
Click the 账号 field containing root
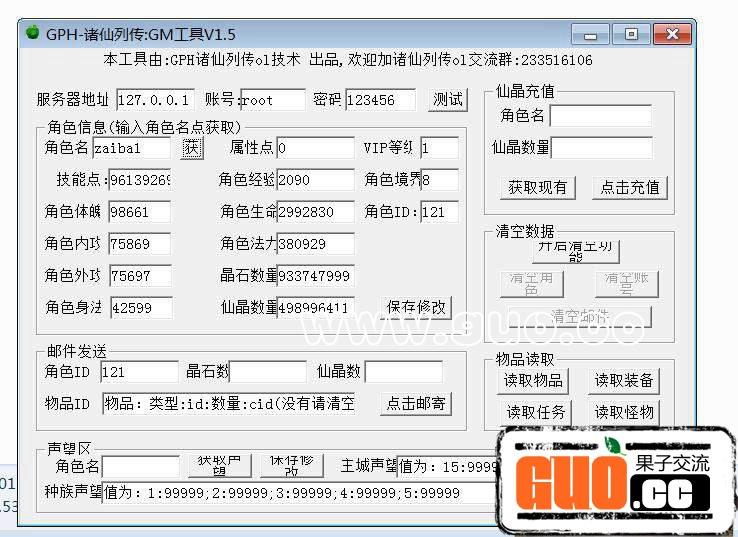tap(272, 100)
